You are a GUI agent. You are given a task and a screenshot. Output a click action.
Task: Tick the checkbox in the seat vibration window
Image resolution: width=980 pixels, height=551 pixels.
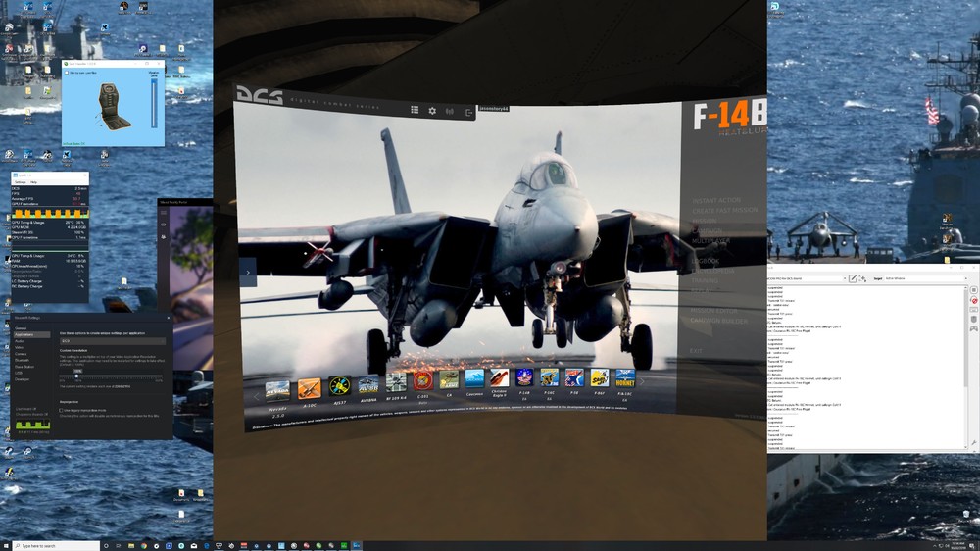[x=67, y=73]
